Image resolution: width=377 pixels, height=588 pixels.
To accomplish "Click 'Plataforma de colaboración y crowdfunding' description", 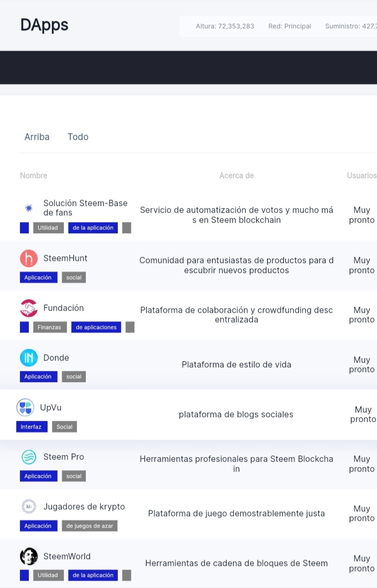I will click(x=237, y=315).
